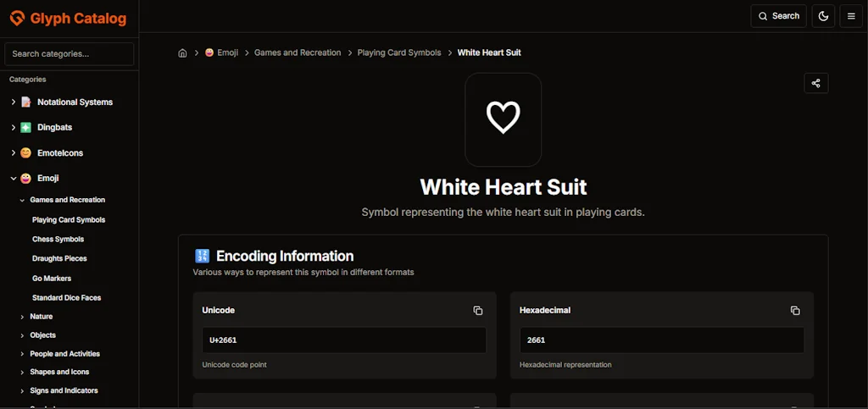This screenshot has width=868, height=409.
Task: Click the Hexadecimal representation caption
Action: 565,365
